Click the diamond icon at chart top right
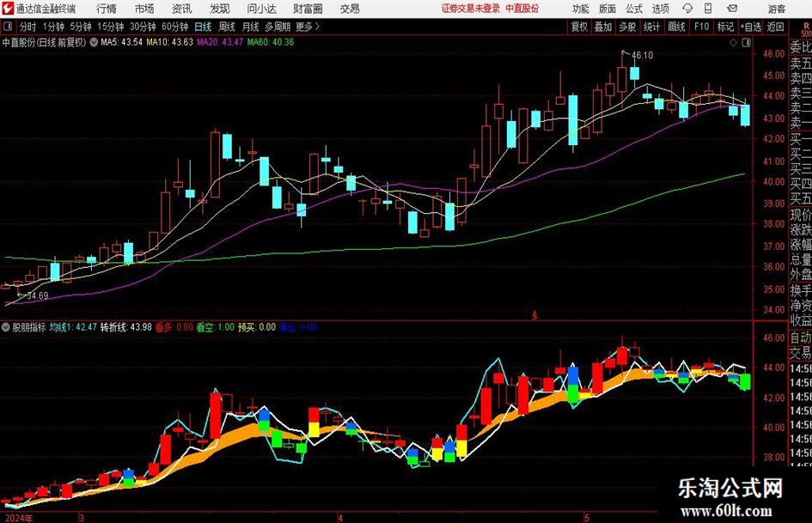812x523 pixels. (733, 43)
